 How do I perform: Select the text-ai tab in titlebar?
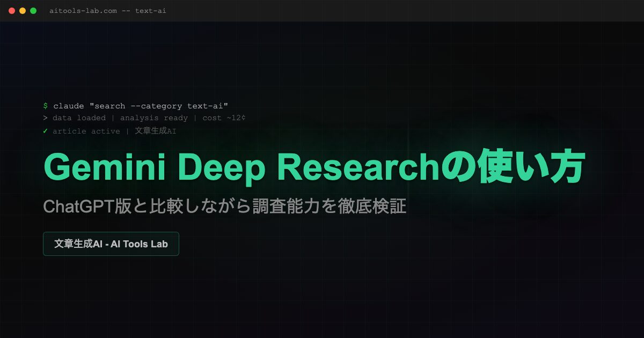click(152, 10)
